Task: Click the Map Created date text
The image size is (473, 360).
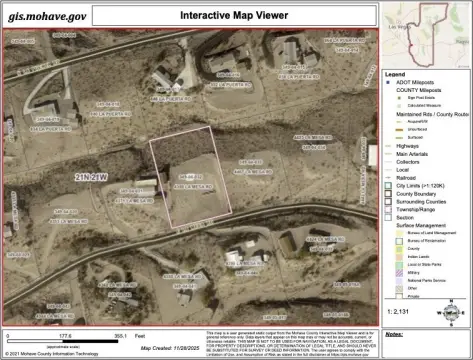Action: point(170,348)
